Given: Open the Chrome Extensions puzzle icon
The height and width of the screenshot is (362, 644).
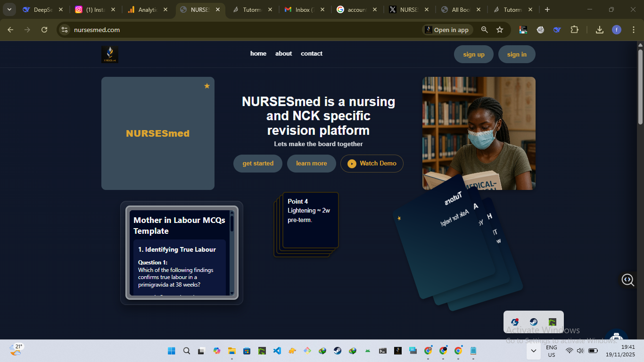Looking at the screenshot, I should 574,30.
